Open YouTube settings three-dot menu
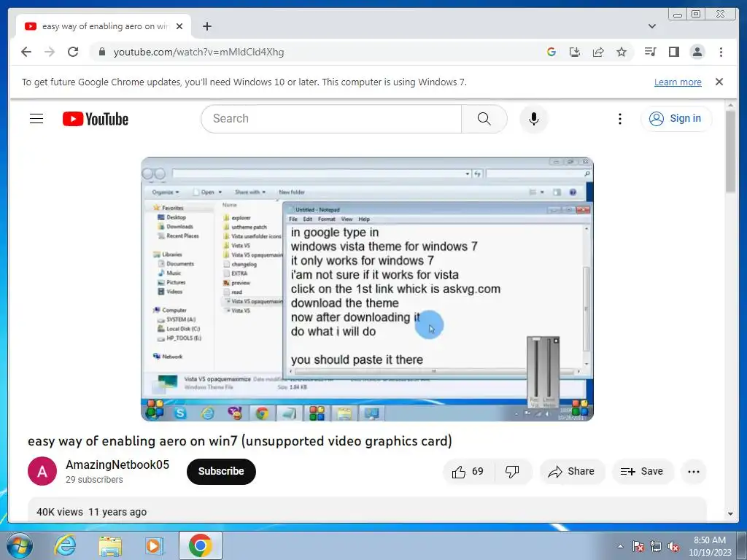The image size is (747, 560). click(619, 119)
